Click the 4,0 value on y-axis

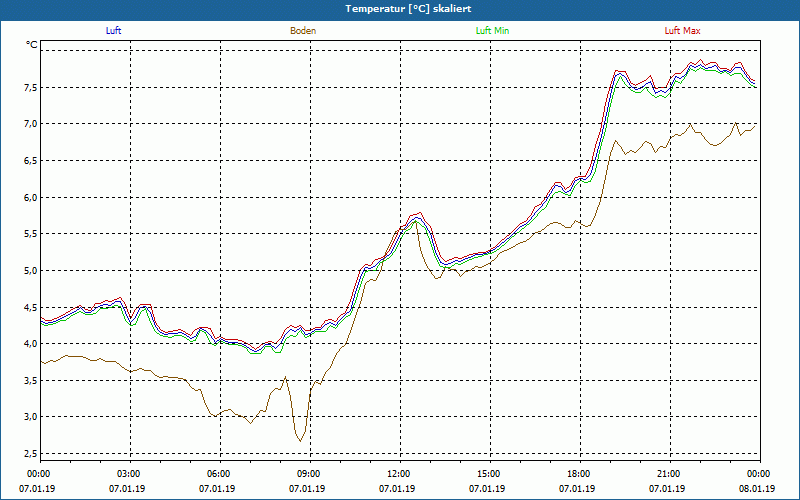(x=31, y=343)
